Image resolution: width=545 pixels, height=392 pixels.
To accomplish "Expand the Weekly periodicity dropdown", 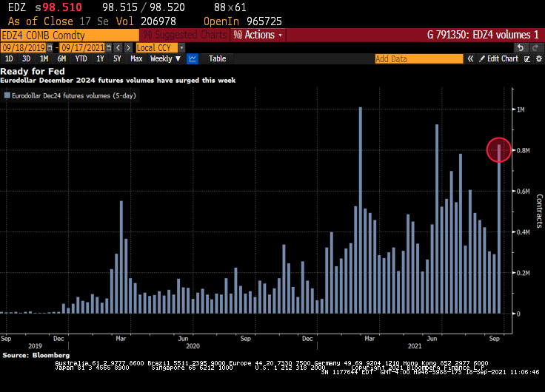I will [x=165, y=58].
